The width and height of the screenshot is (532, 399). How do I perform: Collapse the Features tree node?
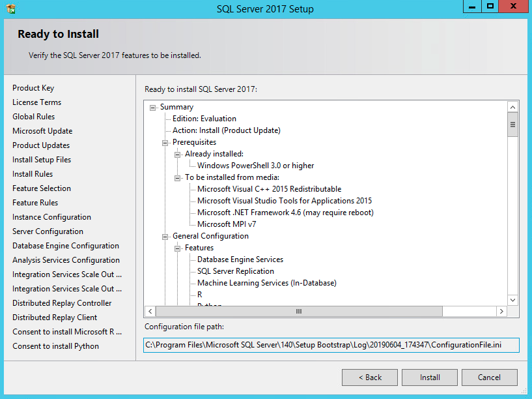[178, 248]
